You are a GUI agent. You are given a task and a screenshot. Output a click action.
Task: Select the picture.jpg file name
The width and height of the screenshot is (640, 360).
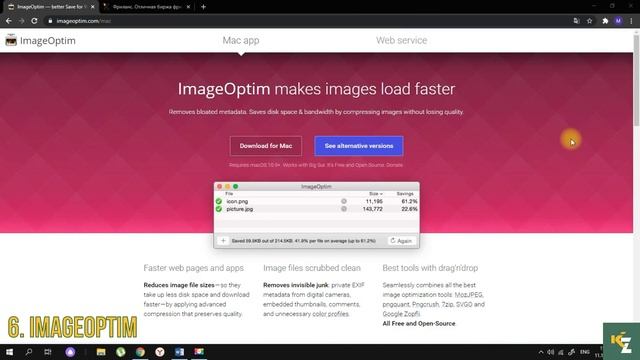pos(240,209)
